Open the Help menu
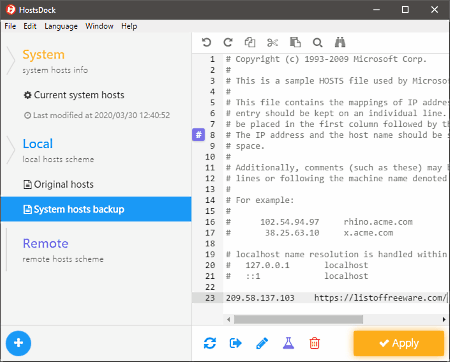 [x=129, y=26]
